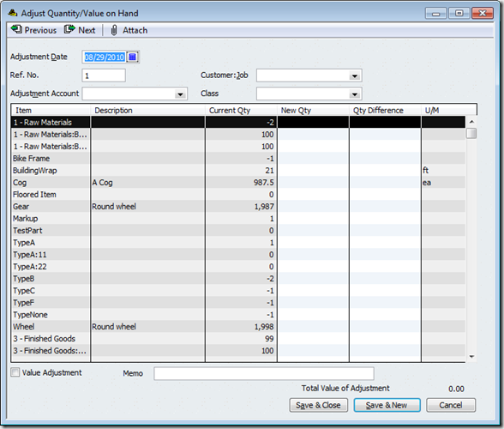Cancel the inventory adjustment
The width and height of the screenshot is (504, 429).
[451, 405]
